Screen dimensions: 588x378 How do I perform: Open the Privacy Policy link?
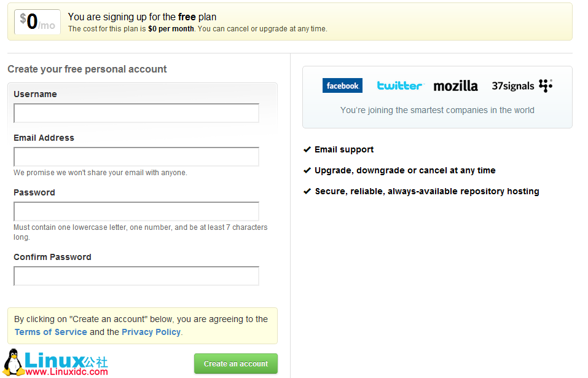pos(151,332)
